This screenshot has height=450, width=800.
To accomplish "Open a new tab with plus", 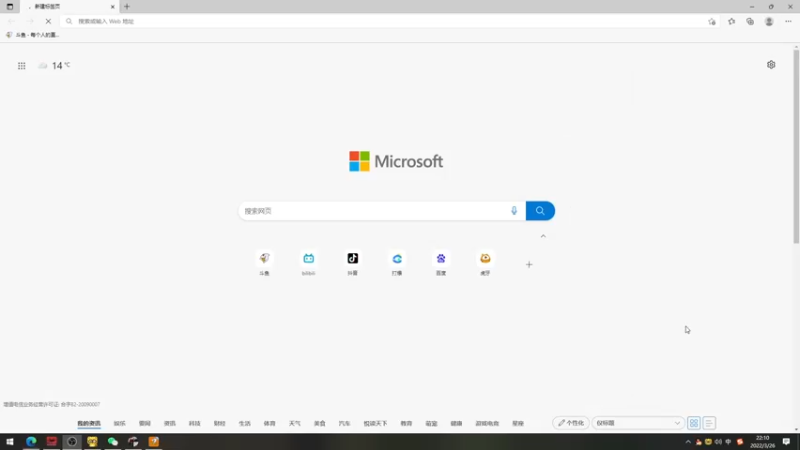I will click(127, 7).
